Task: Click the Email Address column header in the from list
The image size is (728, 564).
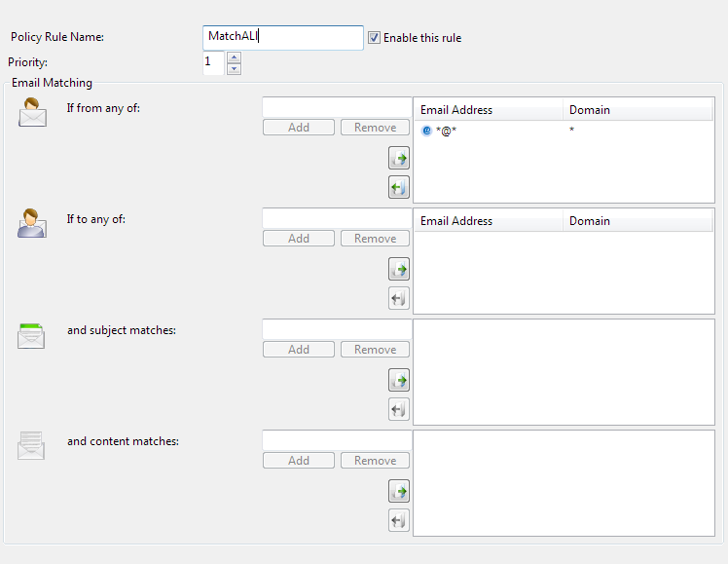Action: tap(488, 110)
